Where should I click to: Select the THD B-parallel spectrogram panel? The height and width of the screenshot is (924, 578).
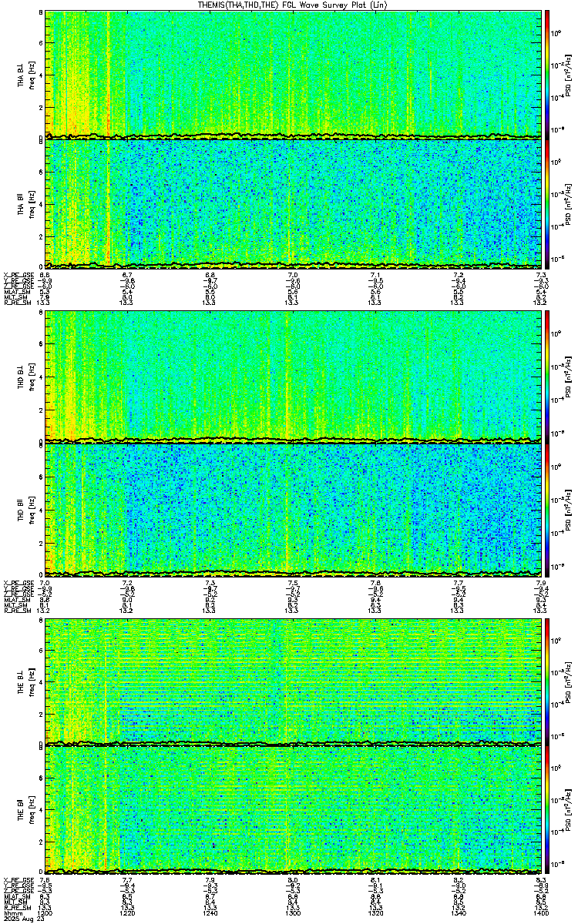[293, 507]
